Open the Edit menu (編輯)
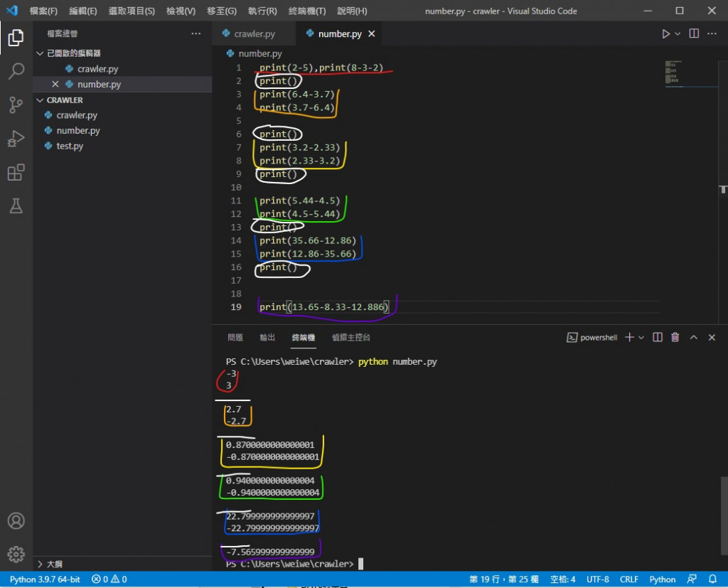This screenshot has width=728, height=588. 83,11
